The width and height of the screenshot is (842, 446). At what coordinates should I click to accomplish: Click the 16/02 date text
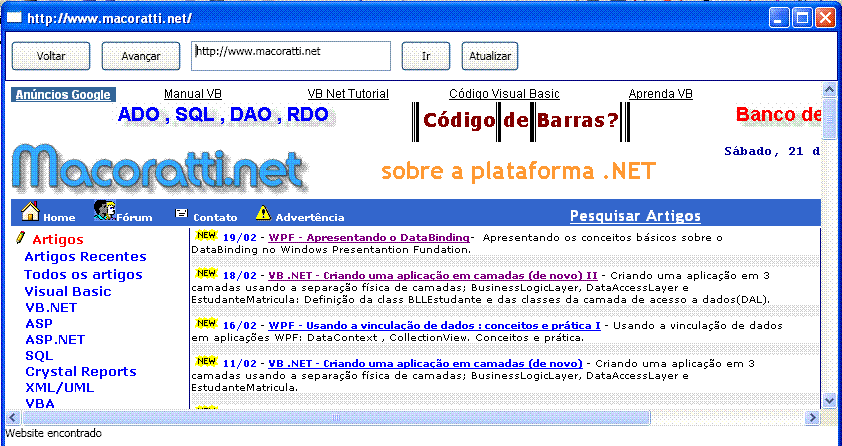[239, 326]
